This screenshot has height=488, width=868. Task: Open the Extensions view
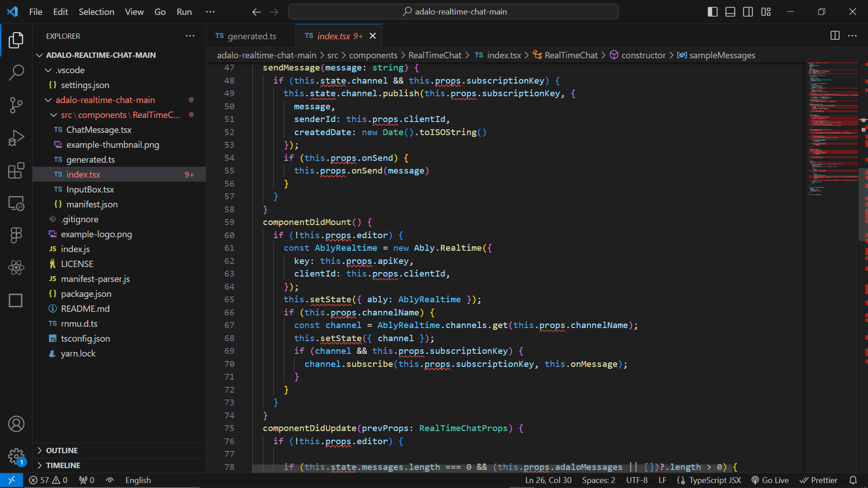[x=16, y=171]
